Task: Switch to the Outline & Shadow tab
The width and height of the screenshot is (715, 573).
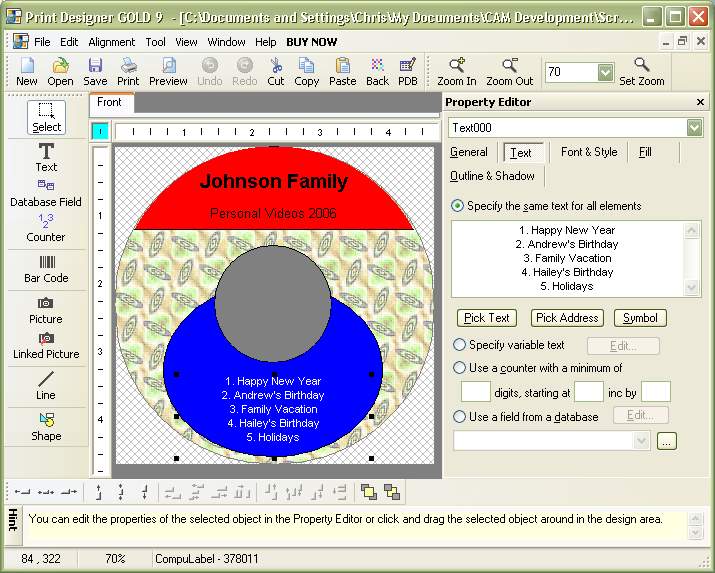Action: (x=492, y=176)
